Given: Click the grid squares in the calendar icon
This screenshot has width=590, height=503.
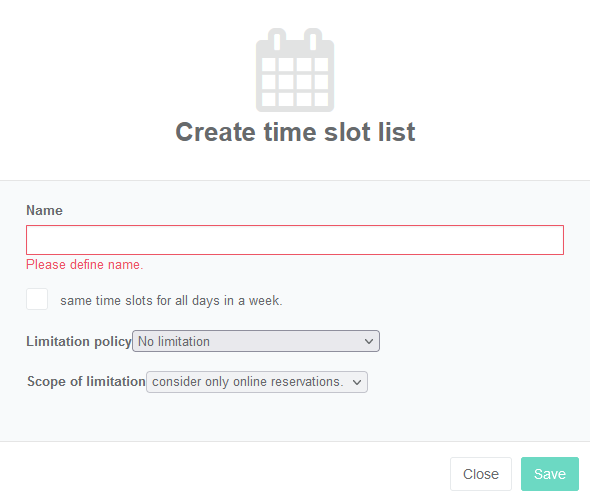Looking at the screenshot, I should (295, 82).
